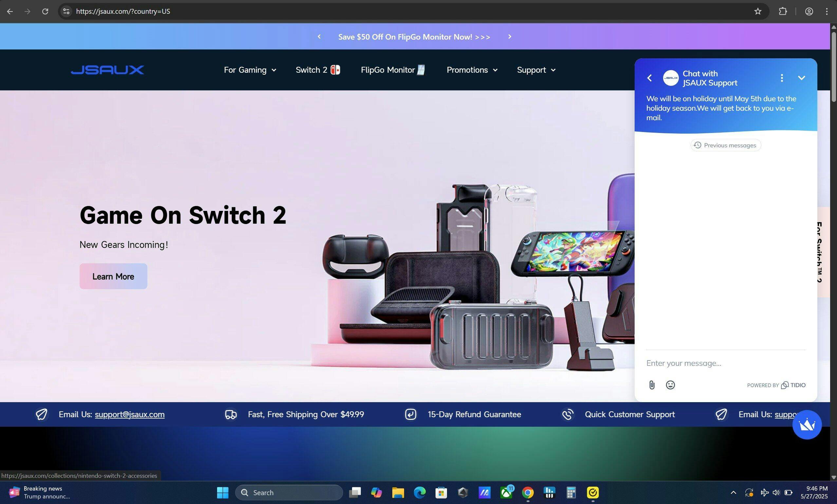Open Task View on the taskbar
The width and height of the screenshot is (837, 504).
point(355,493)
